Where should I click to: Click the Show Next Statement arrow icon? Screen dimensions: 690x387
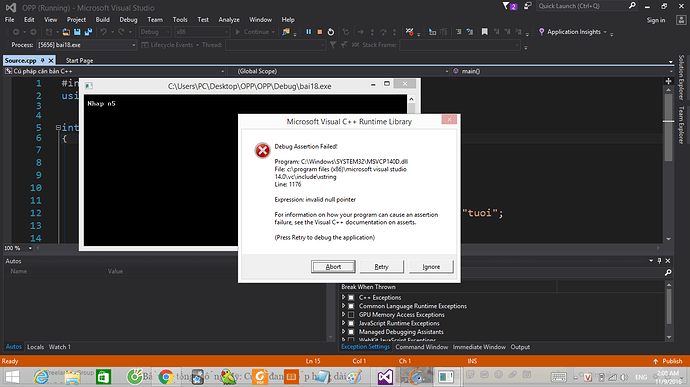click(x=360, y=32)
